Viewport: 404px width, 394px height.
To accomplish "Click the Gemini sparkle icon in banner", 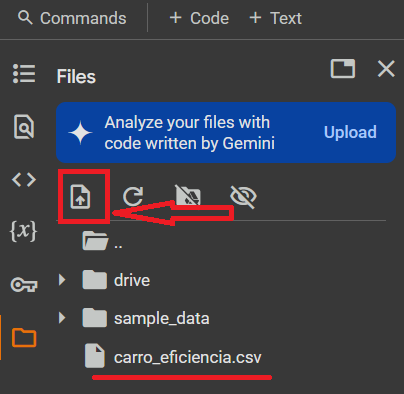I will [x=80, y=133].
